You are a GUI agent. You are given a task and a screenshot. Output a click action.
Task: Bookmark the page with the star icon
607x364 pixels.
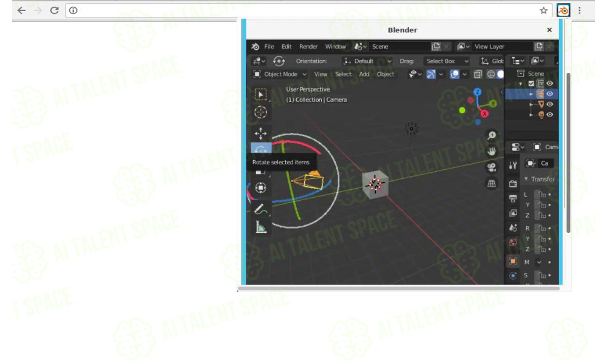543,10
